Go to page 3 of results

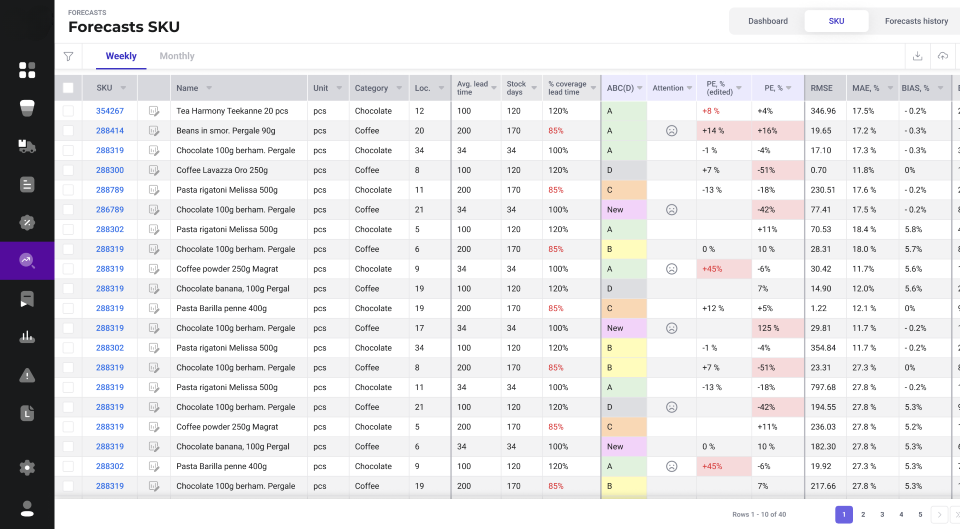pyautogui.click(x=882, y=514)
